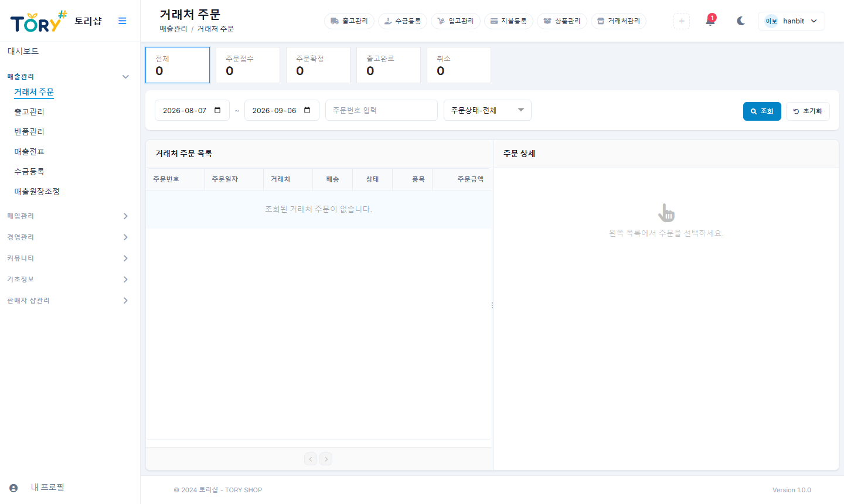Click the 초기화 reset button

click(808, 111)
